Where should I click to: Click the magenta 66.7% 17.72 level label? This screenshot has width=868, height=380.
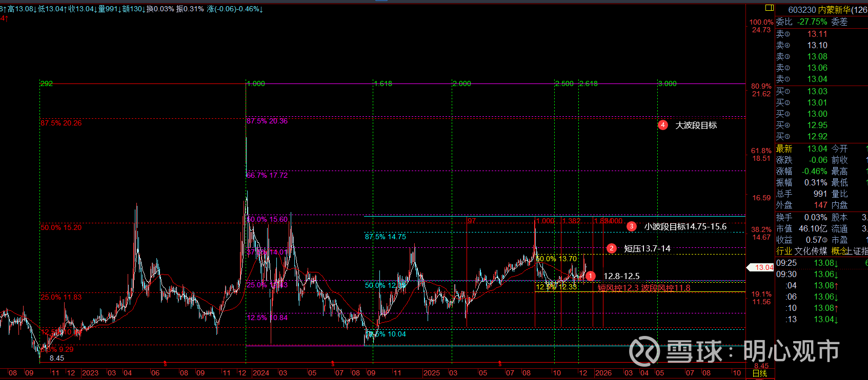coord(267,175)
